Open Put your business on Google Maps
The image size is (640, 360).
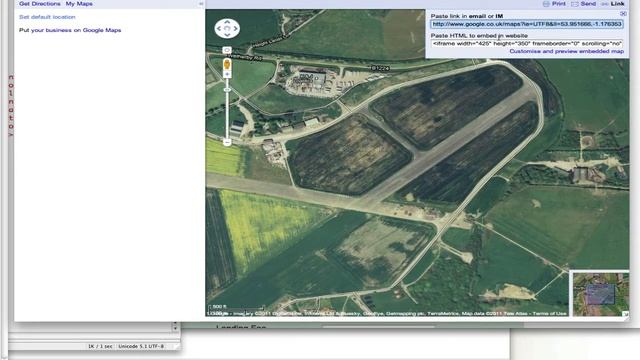[x=70, y=30]
